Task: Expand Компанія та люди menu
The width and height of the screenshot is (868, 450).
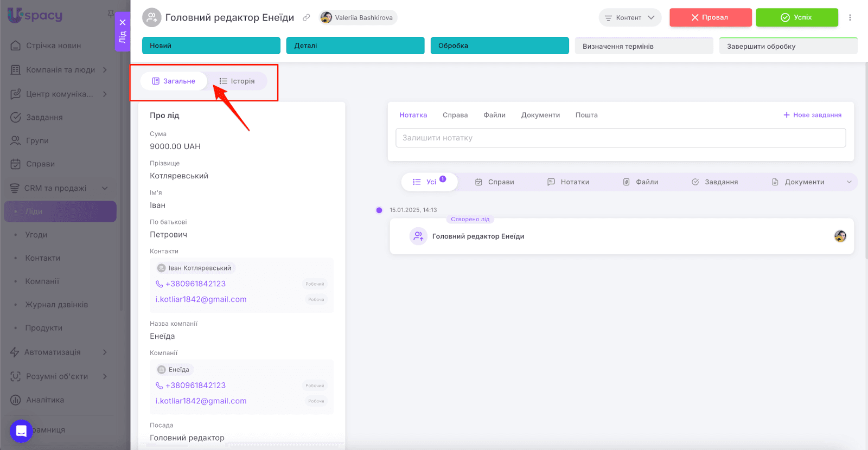Action: [x=60, y=70]
